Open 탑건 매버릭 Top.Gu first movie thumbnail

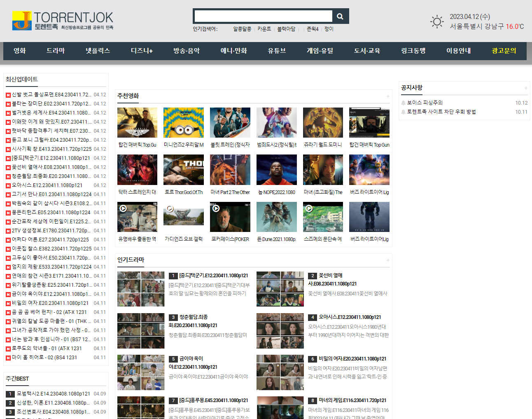(137, 122)
